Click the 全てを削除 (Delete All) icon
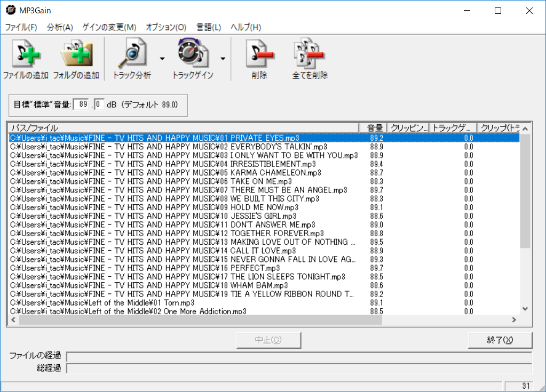Viewport: 546px width, 392px height. click(x=308, y=53)
